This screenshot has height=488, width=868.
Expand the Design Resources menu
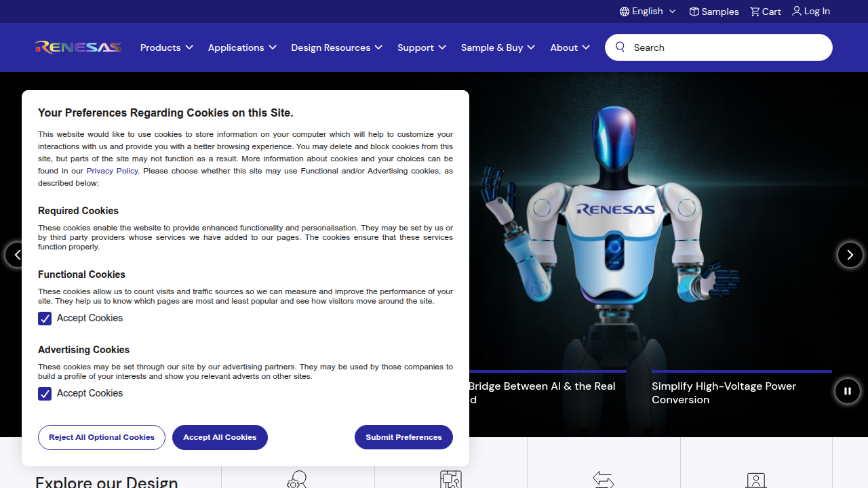tap(337, 47)
